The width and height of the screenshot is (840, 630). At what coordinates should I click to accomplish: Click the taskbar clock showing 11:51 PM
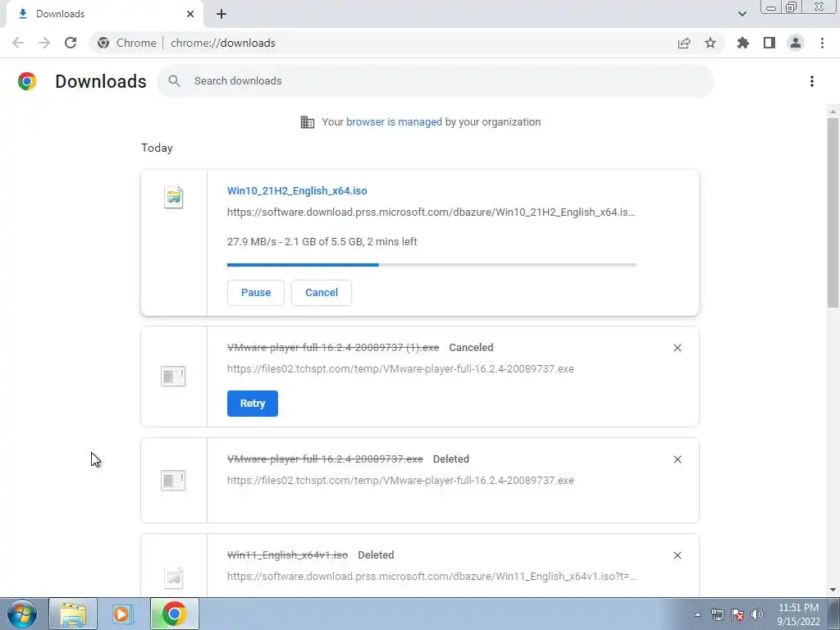(x=798, y=614)
